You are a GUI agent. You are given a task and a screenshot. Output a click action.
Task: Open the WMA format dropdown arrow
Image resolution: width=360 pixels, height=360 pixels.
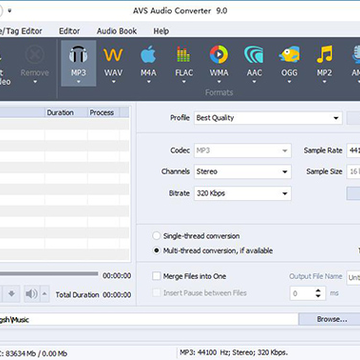219,81
